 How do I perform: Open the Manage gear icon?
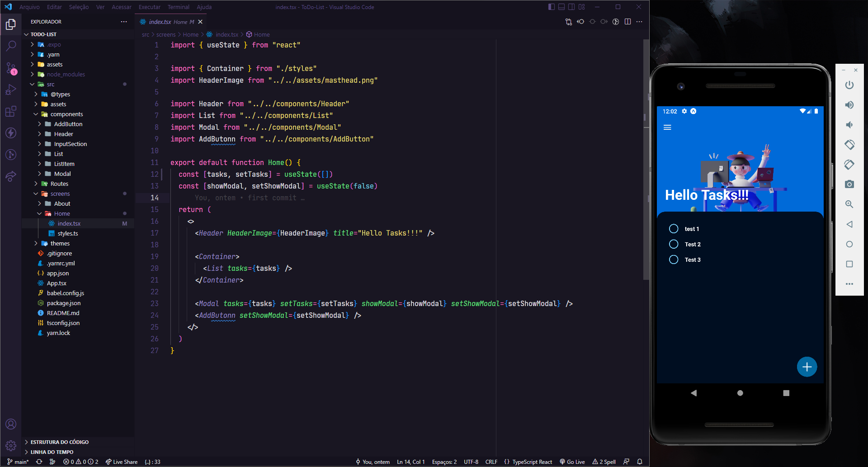11,446
